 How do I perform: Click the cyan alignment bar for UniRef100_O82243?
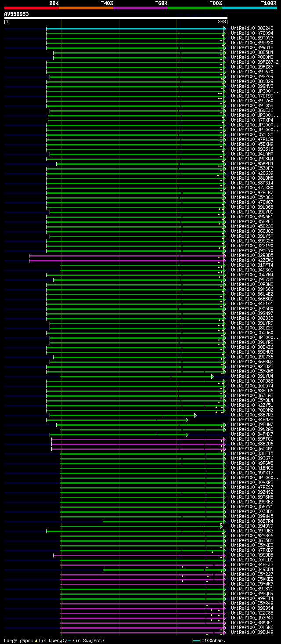click(x=136, y=29)
